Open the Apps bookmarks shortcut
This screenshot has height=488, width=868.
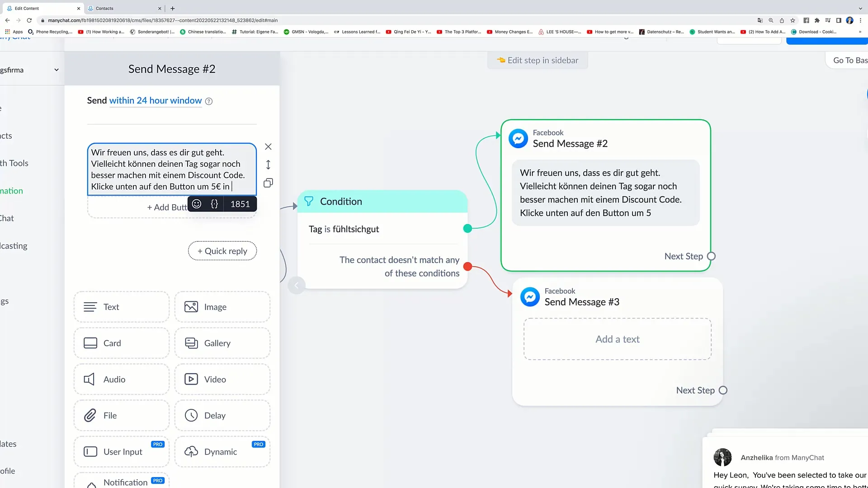pyautogui.click(x=14, y=32)
